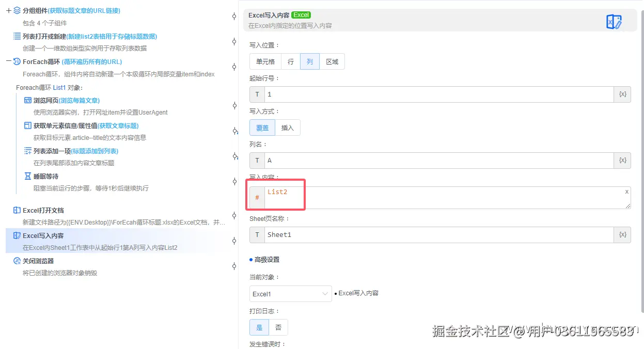The height and width of the screenshot is (349, 644).
Task: Click the {x} variable icon beside 起始行号
Action: (622, 94)
